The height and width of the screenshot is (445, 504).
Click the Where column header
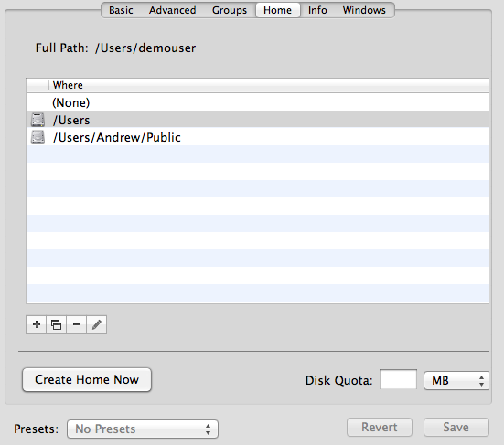point(269,85)
